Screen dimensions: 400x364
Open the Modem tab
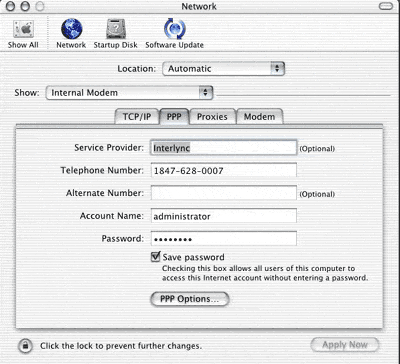[260, 117]
